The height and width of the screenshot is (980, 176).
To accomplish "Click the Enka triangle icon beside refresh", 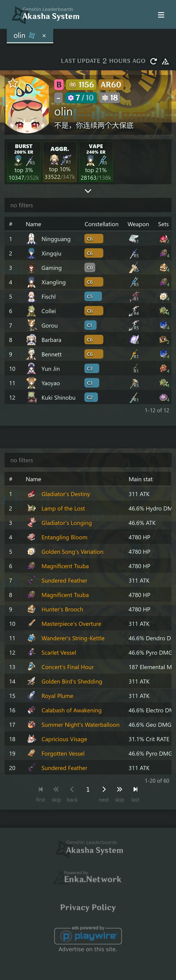I will pos(165,61).
